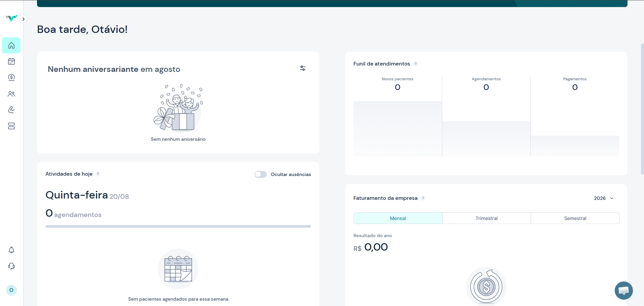Click the Novos pacientes funnel column

(397, 116)
